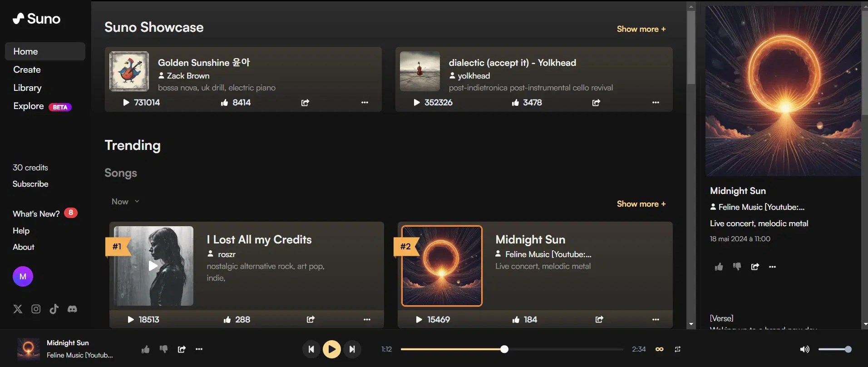This screenshot has height=367, width=868.
Task: Open the Instagram social link
Action: [36, 309]
